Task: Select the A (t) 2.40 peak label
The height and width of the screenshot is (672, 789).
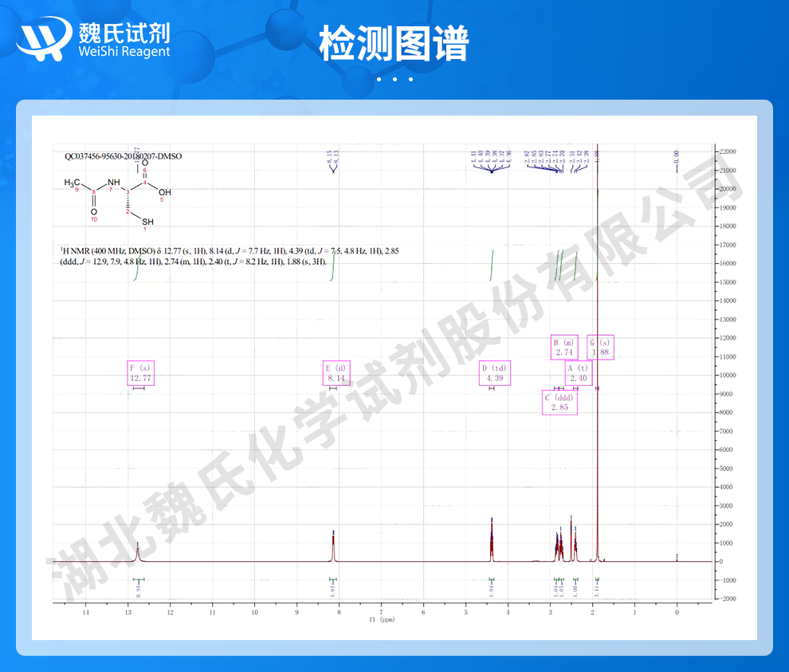Action: pyautogui.click(x=579, y=373)
